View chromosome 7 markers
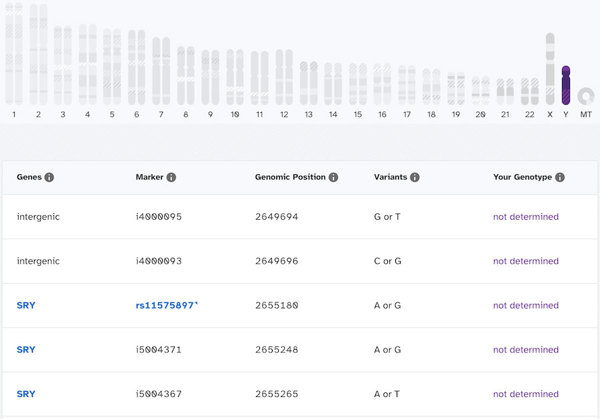Image resolution: width=600 pixels, height=419 pixels. (161, 71)
